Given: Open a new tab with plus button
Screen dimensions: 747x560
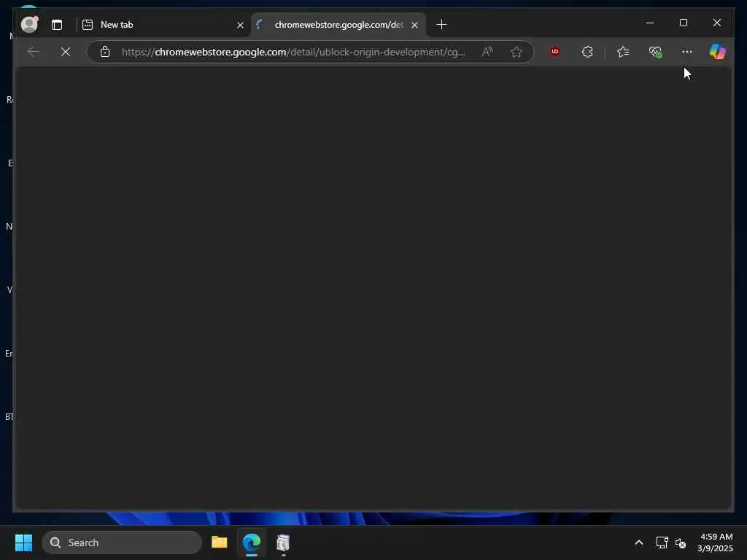Looking at the screenshot, I should (441, 24).
